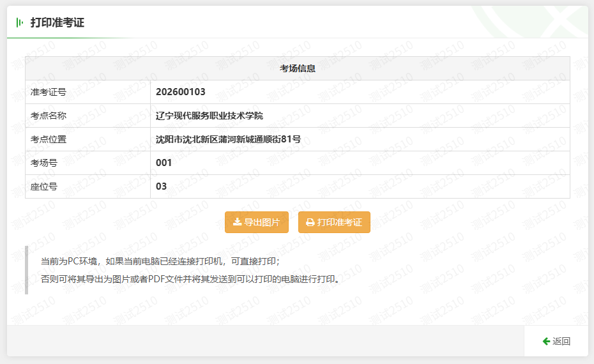Click the download icon on 导出图片 button
The image size is (594, 364).
(237, 222)
